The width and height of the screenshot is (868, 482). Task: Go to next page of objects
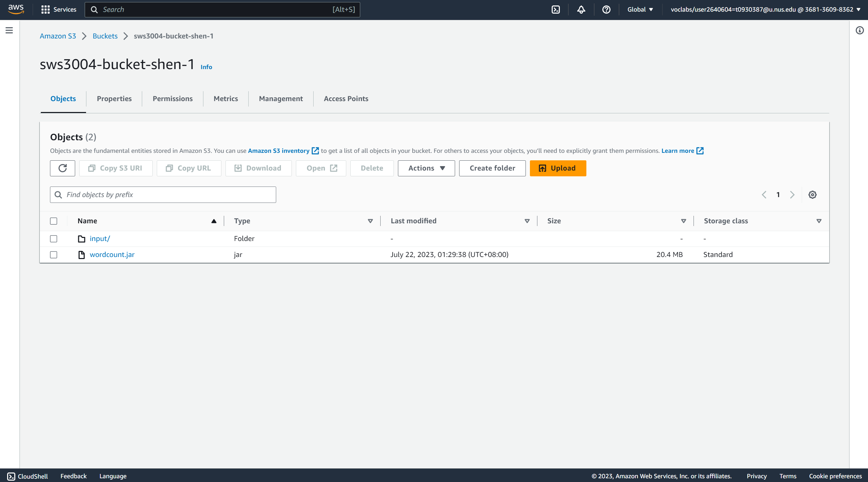792,195
